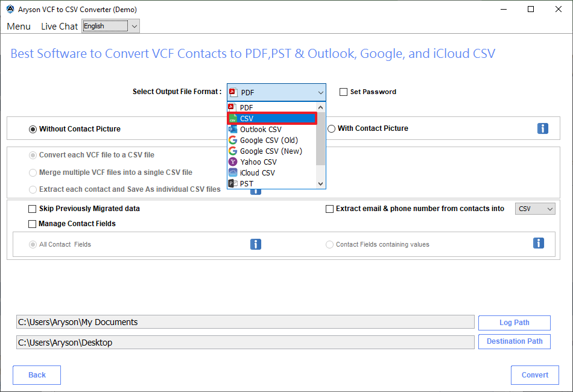The height and width of the screenshot is (392, 573).
Task: Check Manage Contact Fields option
Action: pos(32,224)
